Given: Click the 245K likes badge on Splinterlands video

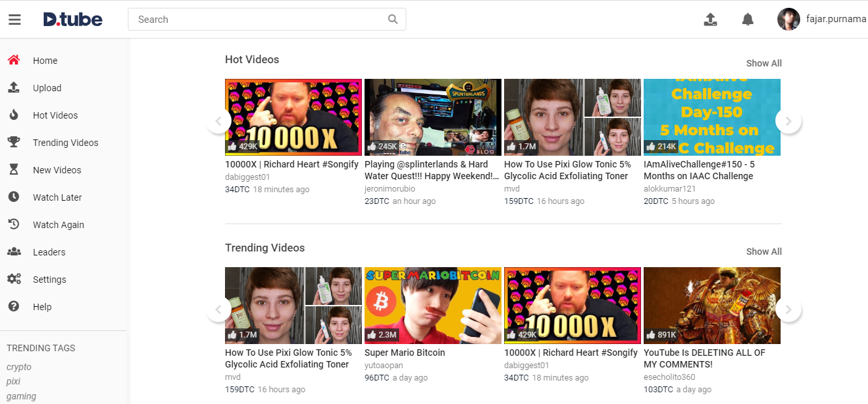Looking at the screenshot, I should coord(383,147).
